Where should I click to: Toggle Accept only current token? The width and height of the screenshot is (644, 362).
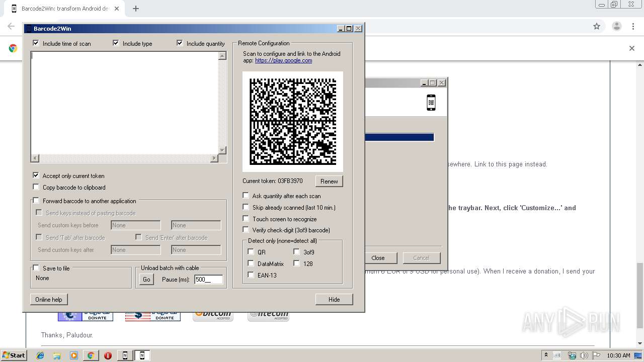(x=36, y=175)
